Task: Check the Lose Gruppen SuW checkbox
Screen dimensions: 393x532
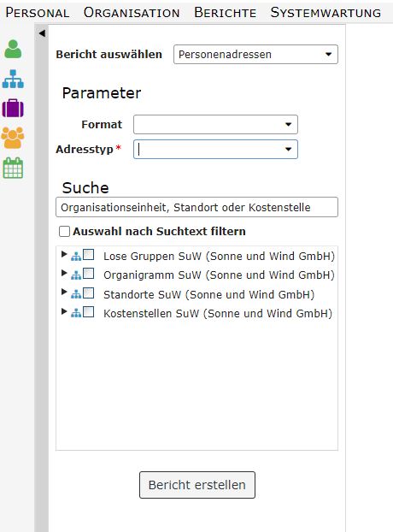Action: (x=89, y=255)
